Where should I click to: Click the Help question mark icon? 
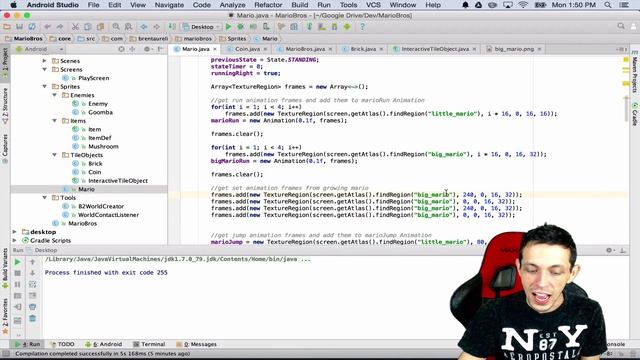[x=362, y=27]
